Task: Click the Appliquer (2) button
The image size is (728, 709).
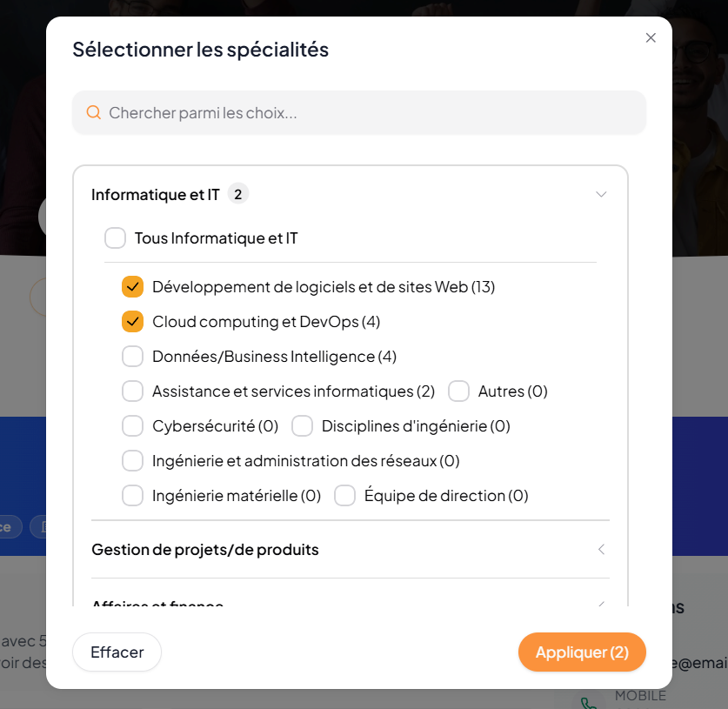Action: [x=582, y=652]
